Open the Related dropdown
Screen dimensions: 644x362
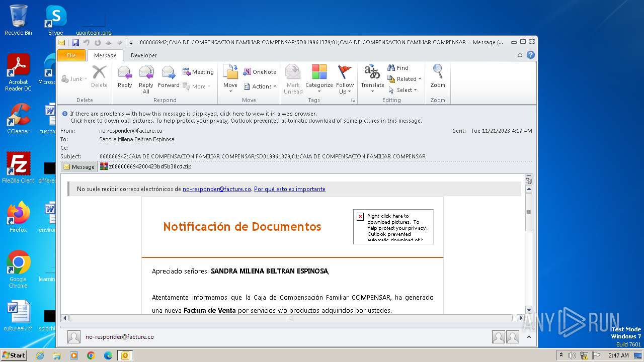(405, 79)
